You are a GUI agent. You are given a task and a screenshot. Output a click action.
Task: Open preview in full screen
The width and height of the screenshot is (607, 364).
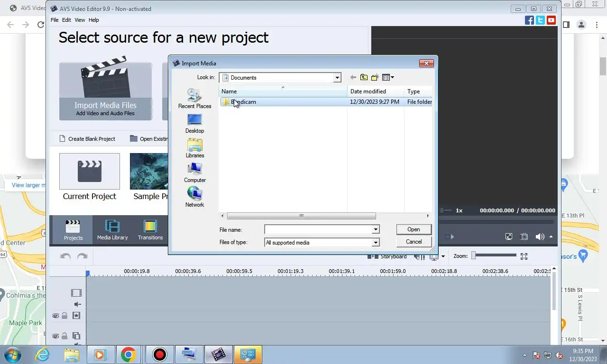[509, 237]
